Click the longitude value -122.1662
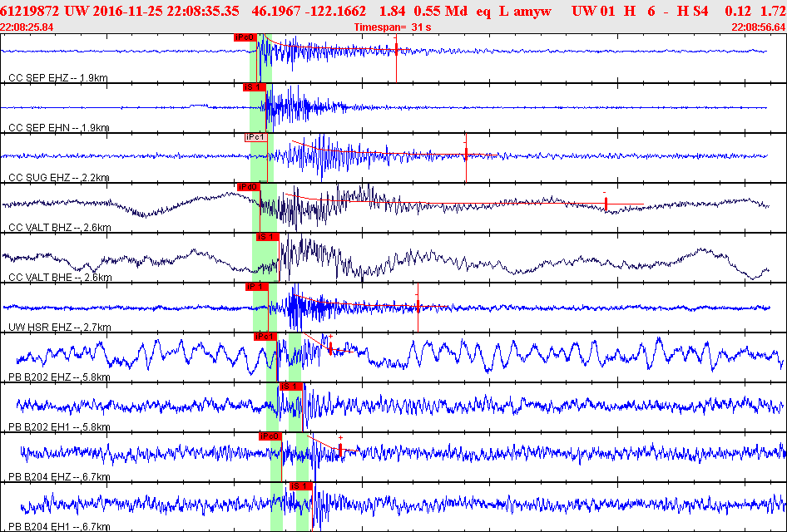This screenshot has width=787, height=532. click(x=337, y=11)
